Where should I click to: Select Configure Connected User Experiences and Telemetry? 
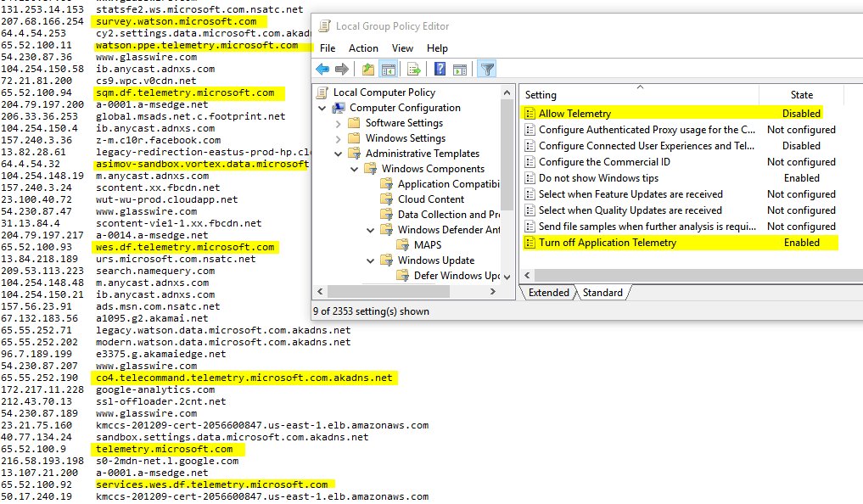point(646,146)
